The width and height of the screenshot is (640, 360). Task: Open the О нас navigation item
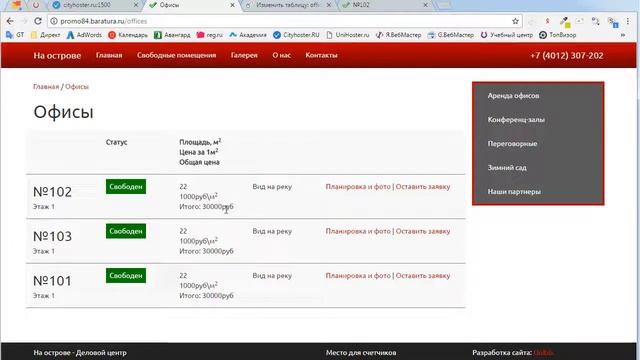282,55
